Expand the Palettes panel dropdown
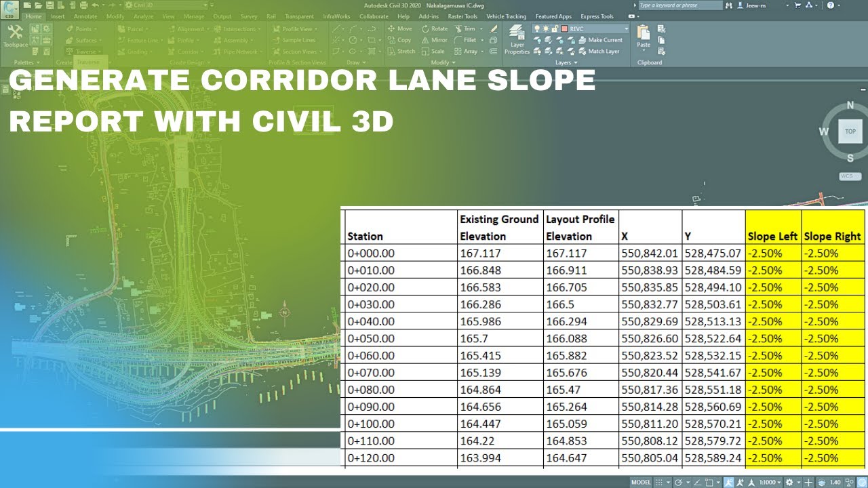The image size is (868, 488). pos(26,62)
